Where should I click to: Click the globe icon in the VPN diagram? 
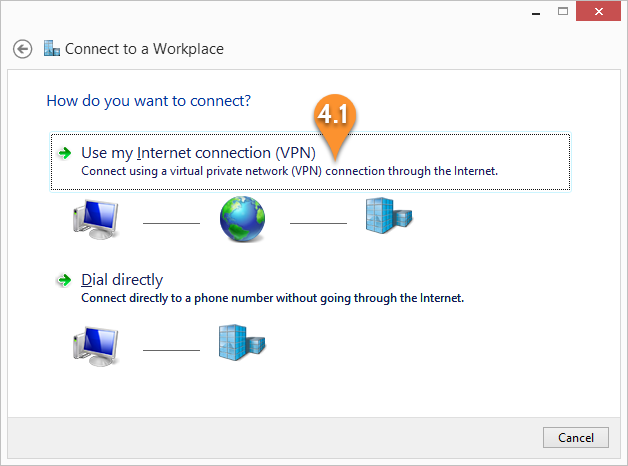pos(242,219)
